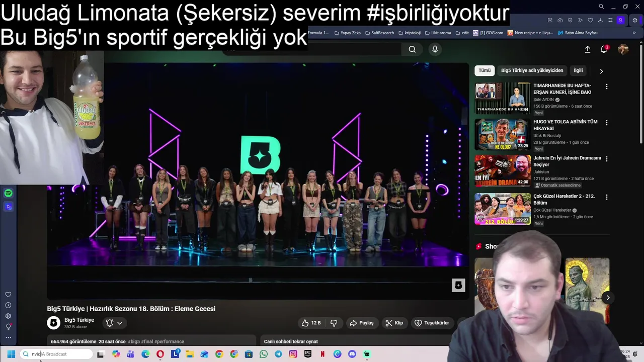Open Likit aroma bookmarks folder

pos(438,33)
